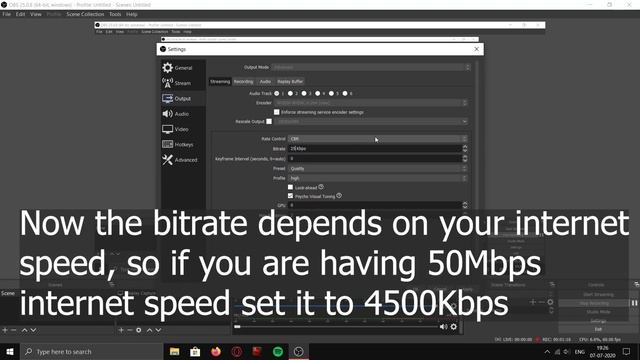Screen dimensions: 640x360
Task: Open the Scene Collection menu
Action: click(85, 14)
